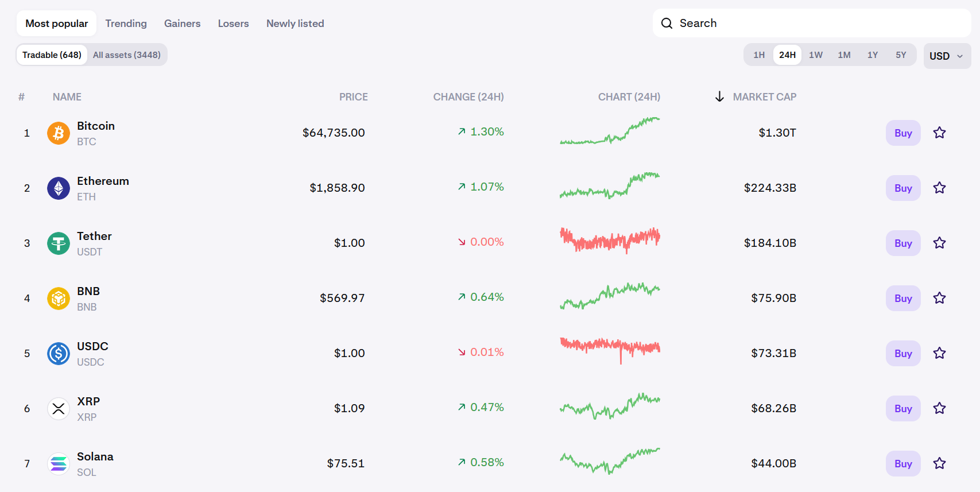The width and height of the screenshot is (980, 492).
Task: Select the 1M time range
Action: [x=844, y=55]
